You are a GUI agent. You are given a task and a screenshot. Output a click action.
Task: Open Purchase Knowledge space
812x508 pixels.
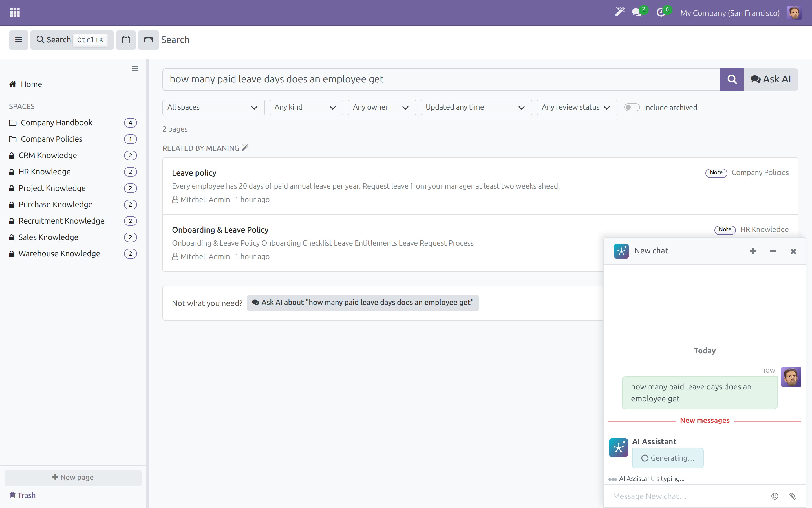coord(73,204)
